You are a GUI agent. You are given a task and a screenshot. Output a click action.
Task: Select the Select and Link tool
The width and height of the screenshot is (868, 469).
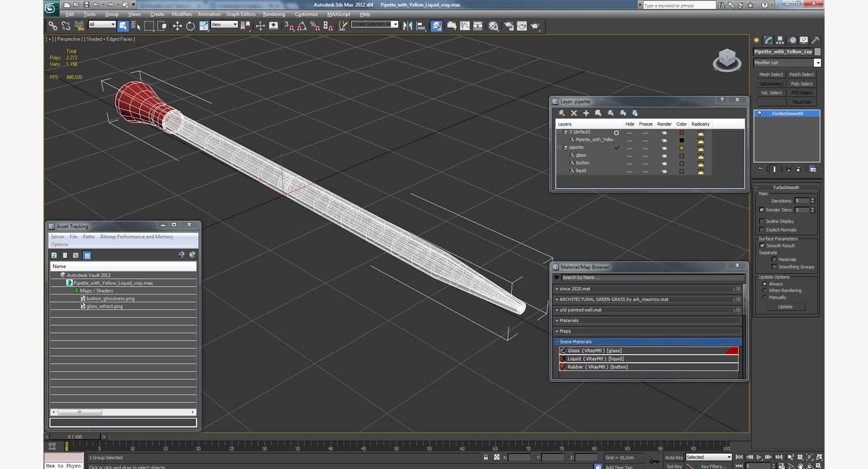[x=53, y=26]
